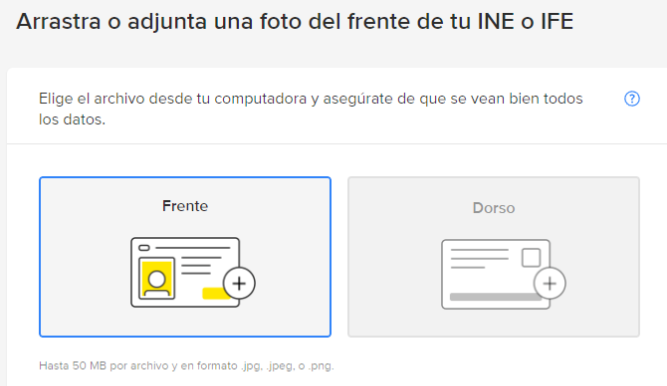Click the text lines on the Dorso illustration

(x=479, y=258)
